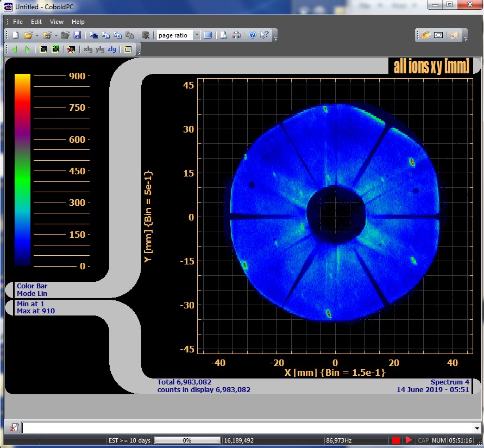Screen dimensions: 484x448
Task: Open Help with the blue question mark icon
Action: [x=253, y=35]
